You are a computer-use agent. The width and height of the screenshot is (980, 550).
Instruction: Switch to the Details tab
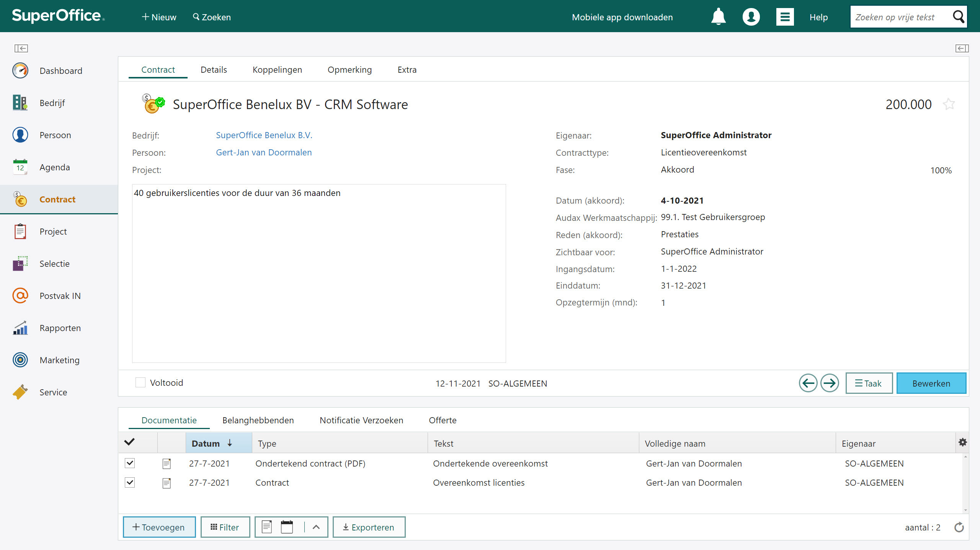pos(214,70)
